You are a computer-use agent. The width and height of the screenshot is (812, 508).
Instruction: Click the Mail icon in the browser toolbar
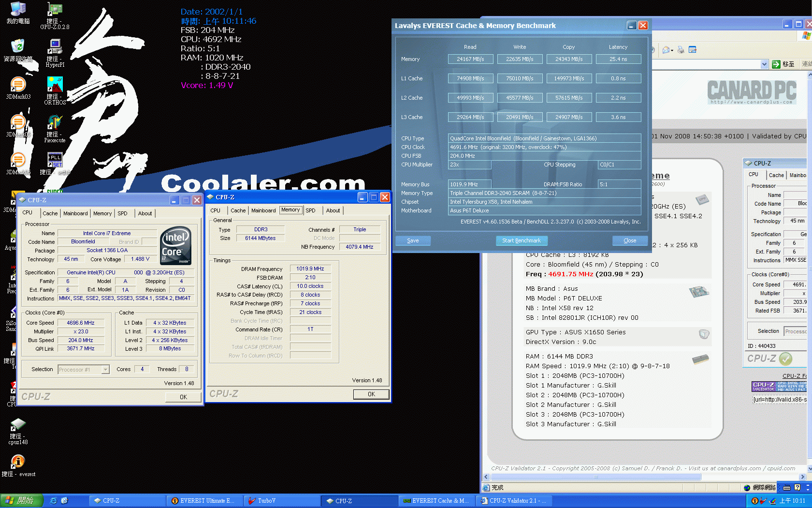point(667,50)
